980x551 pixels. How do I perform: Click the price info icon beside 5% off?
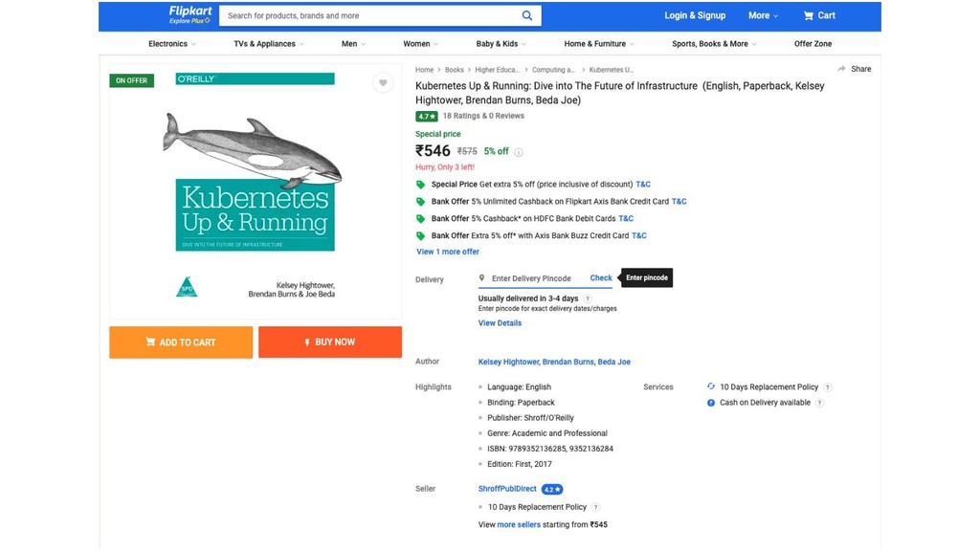[x=518, y=152]
